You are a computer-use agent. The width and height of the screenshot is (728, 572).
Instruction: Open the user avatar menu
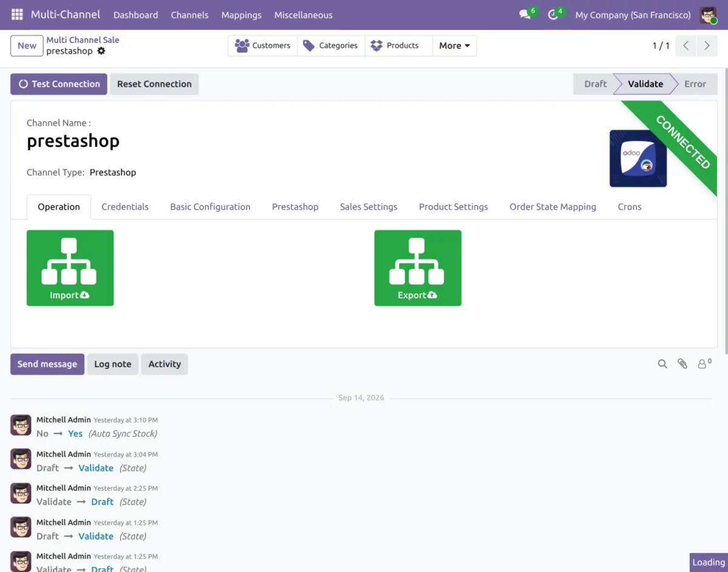point(708,15)
